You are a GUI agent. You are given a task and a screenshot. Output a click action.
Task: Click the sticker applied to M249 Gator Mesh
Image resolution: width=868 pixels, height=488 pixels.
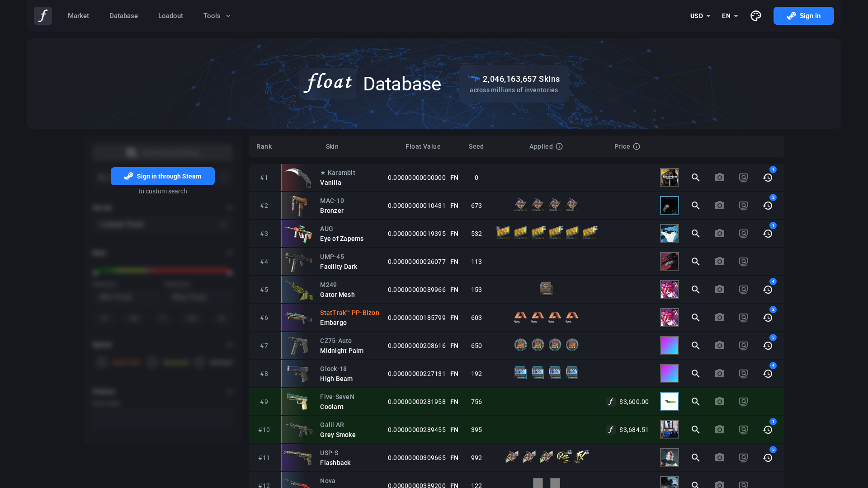(x=546, y=289)
